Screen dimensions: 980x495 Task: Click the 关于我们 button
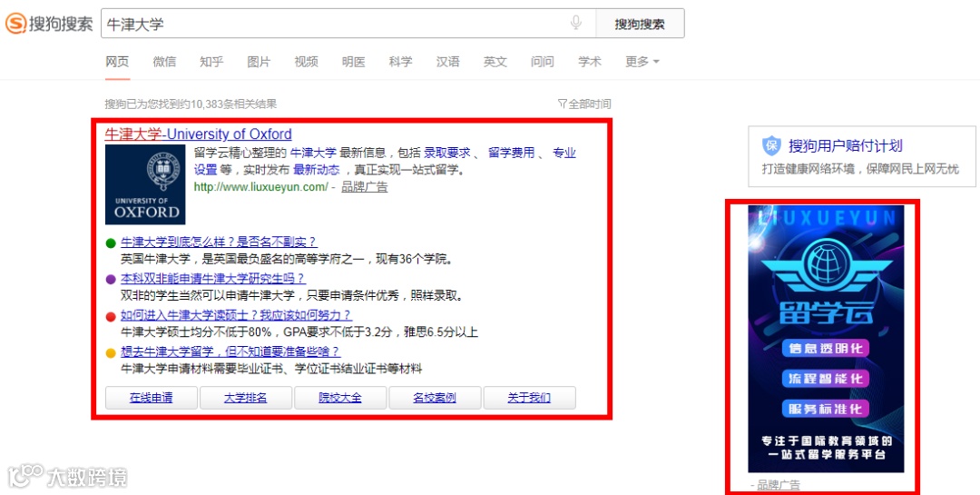click(x=529, y=398)
